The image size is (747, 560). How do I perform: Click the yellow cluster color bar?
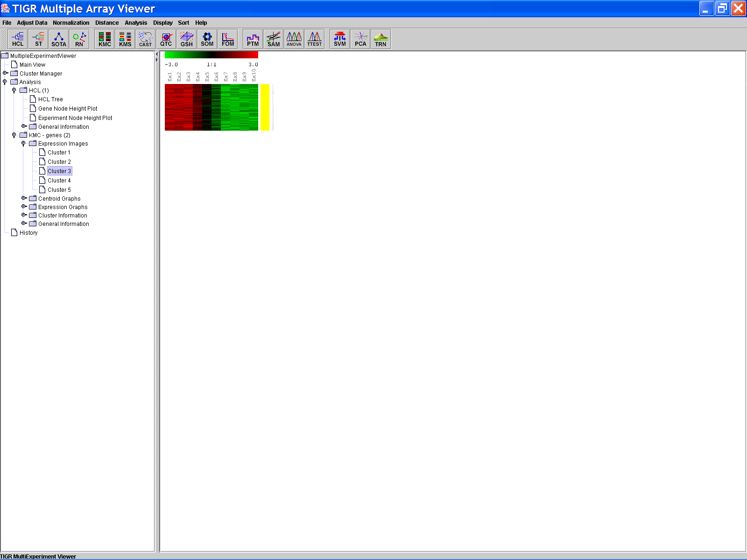tap(265, 107)
